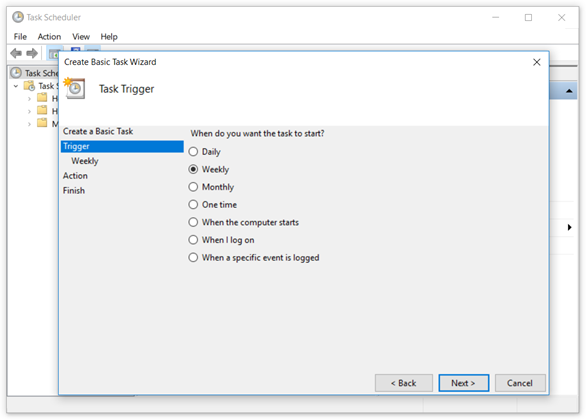Screen dimensions: 586x420
Task: Open the View menu
Action: [x=81, y=37]
